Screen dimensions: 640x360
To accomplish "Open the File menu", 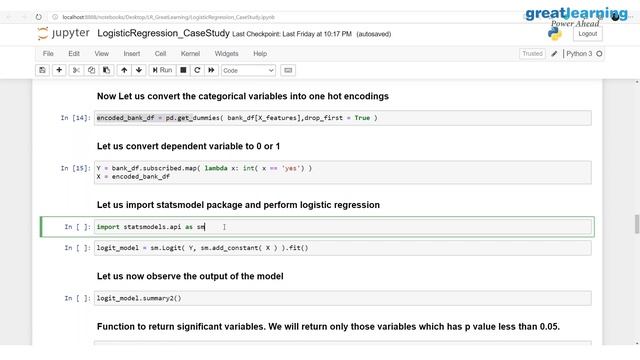I will point(48,53).
